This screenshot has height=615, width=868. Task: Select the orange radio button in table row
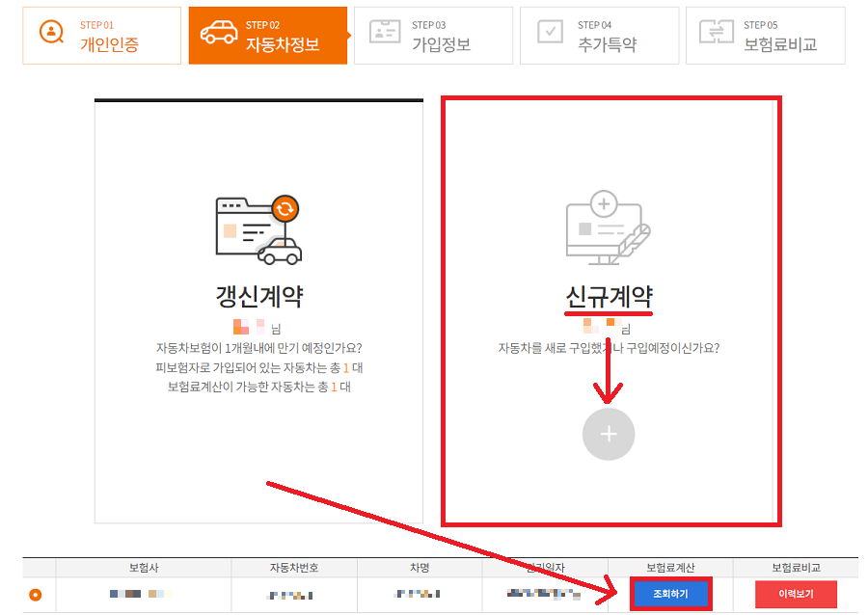coord(36,595)
